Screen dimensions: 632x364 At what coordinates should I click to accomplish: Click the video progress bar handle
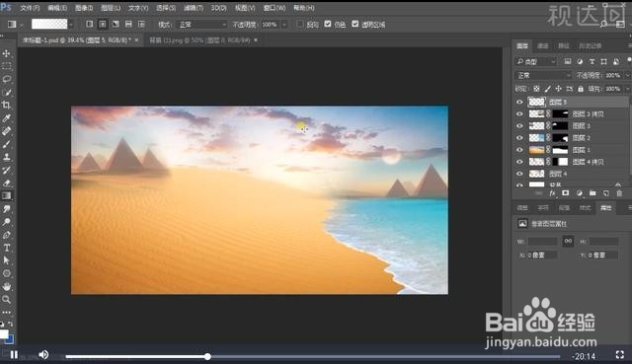tap(207, 356)
